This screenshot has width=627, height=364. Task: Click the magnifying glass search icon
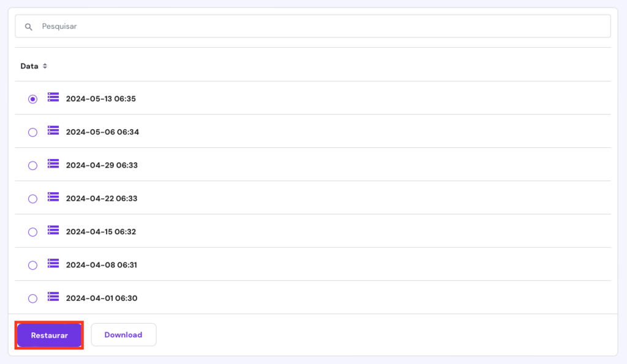pyautogui.click(x=29, y=26)
